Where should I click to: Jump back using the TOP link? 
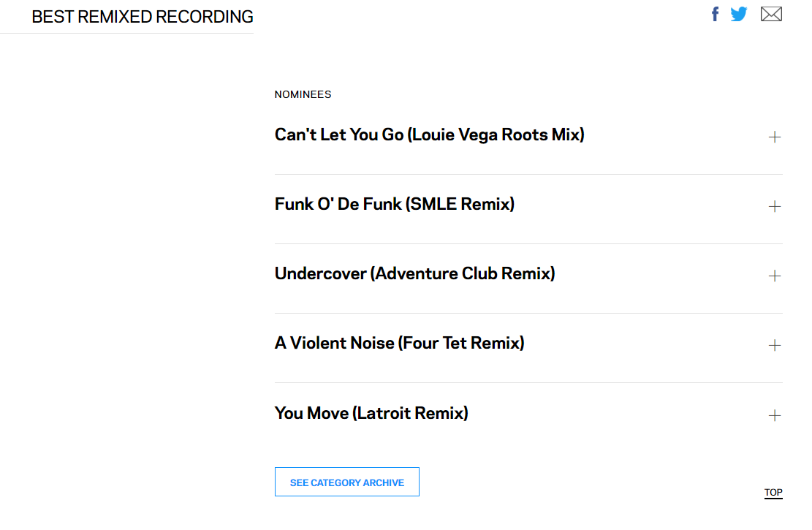click(773, 493)
